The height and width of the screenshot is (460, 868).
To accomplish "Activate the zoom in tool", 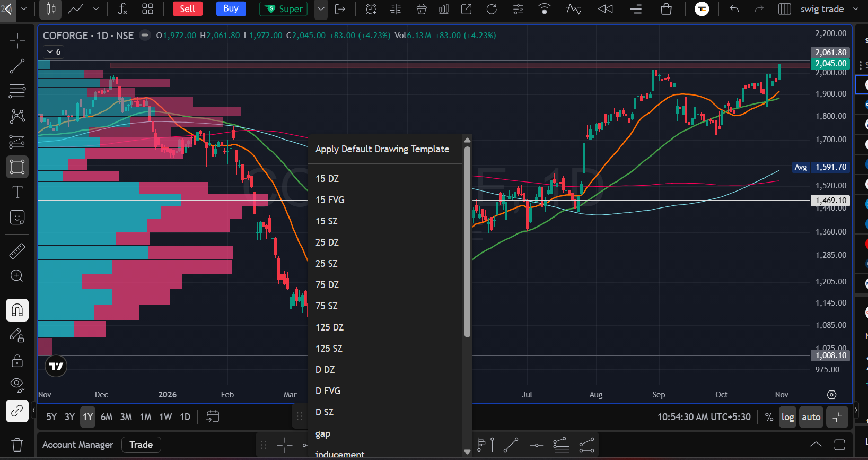I will [17, 276].
